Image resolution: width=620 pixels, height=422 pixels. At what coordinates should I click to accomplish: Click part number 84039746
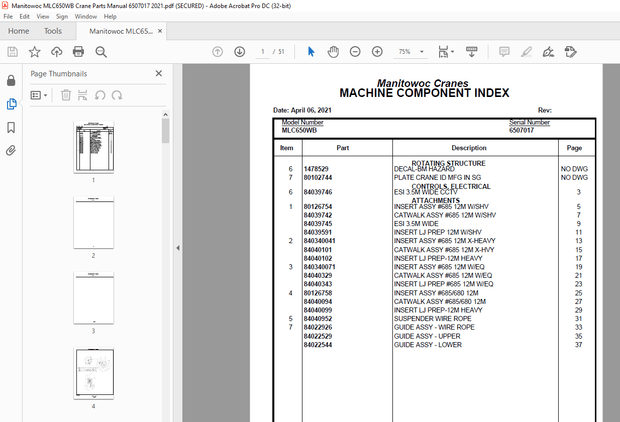[x=318, y=192]
